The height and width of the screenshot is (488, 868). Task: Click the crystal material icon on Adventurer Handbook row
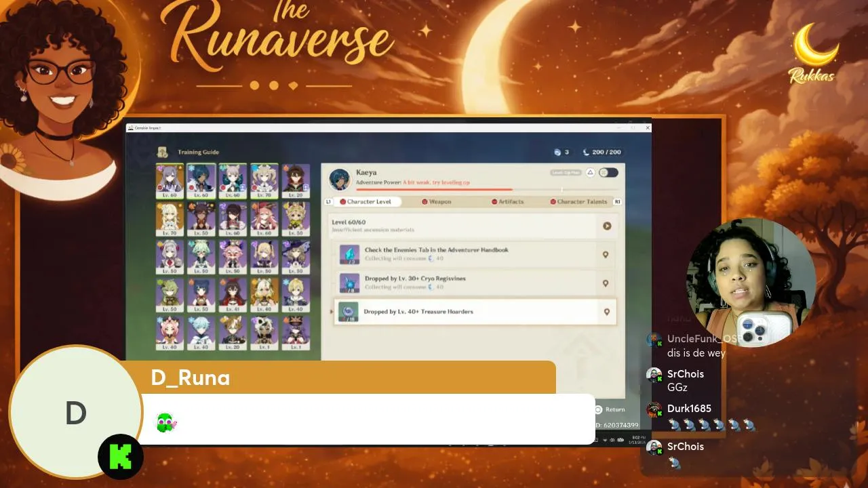(x=350, y=255)
